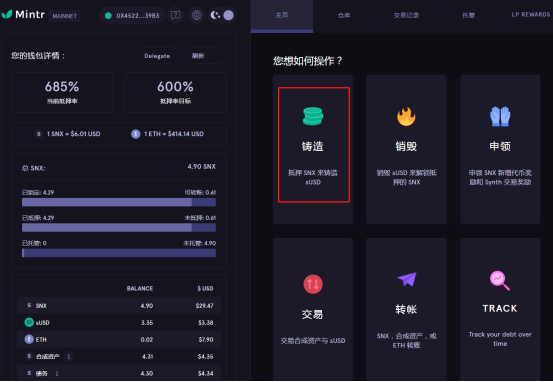This screenshot has height=382, width=553.
Task: Open the 销毁 burn card title
Action: [x=406, y=146]
